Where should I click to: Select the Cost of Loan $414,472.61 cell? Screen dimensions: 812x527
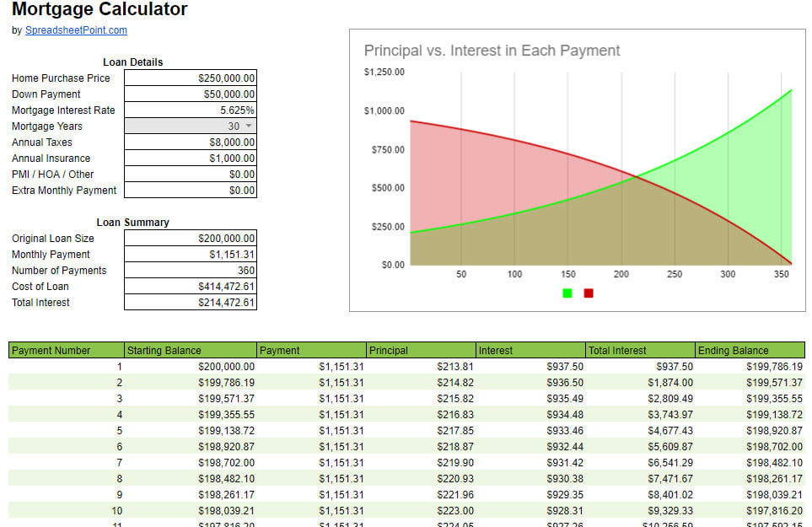[191, 287]
